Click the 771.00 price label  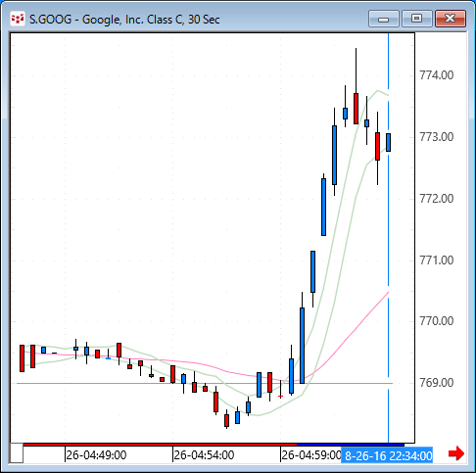pos(437,260)
